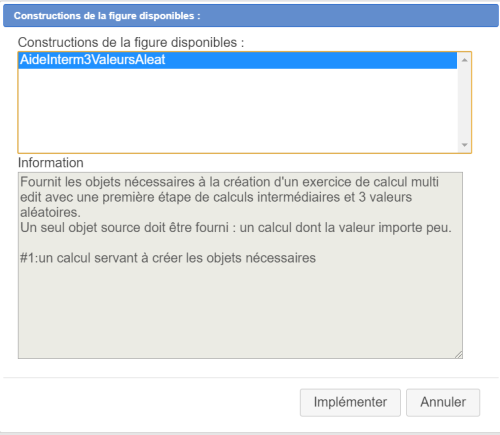
Task: Click the blank lower part of the Information box
Action: pyautogui.click(x=240, y=310)
